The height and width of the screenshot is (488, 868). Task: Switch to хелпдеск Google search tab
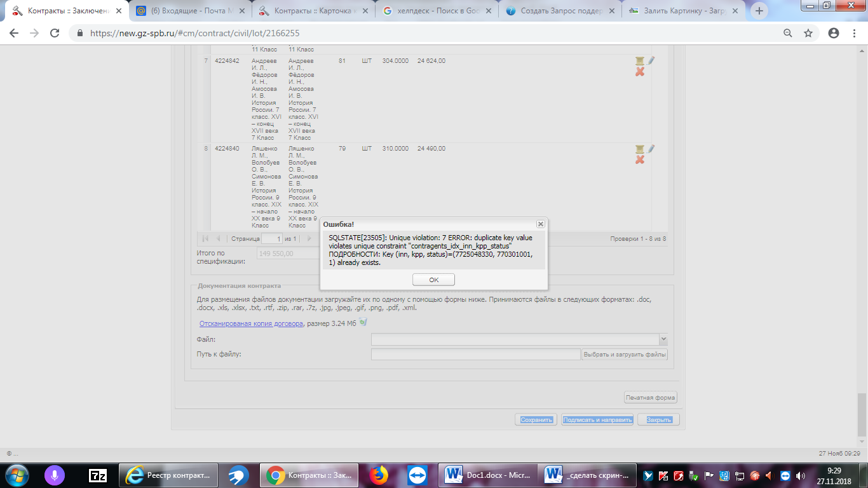436,11
